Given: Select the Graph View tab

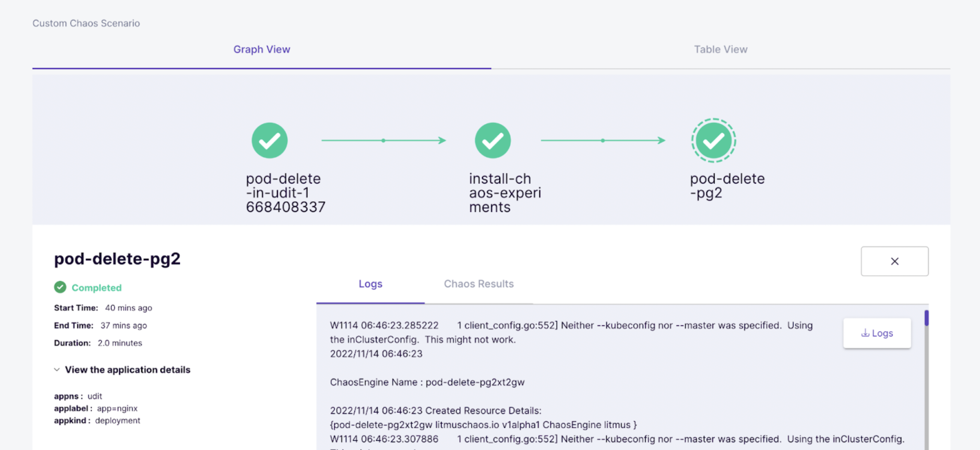Looking at the screenshot, I should point(261,50).
